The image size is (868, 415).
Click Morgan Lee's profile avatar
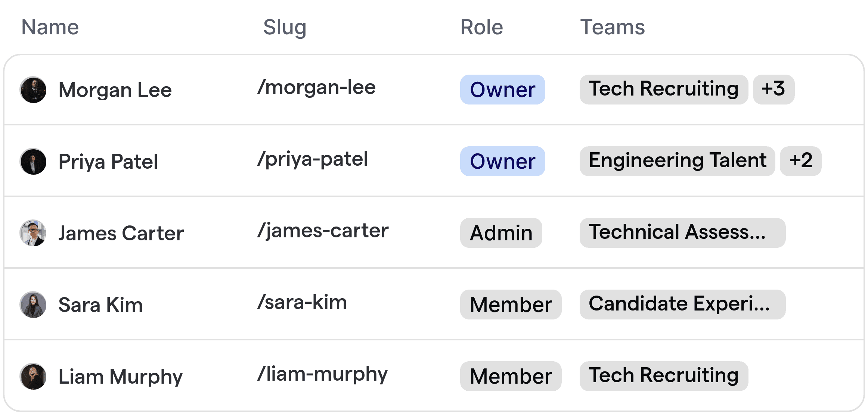coord(33,90)
